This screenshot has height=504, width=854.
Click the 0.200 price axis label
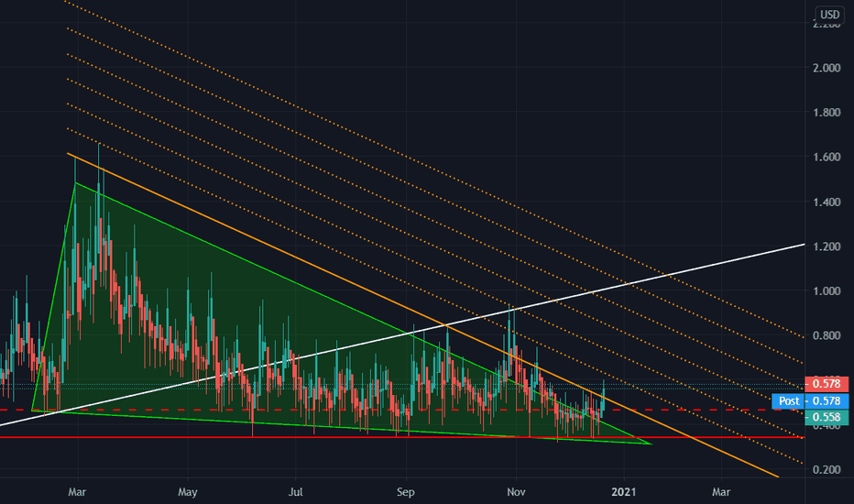(827, 470)
